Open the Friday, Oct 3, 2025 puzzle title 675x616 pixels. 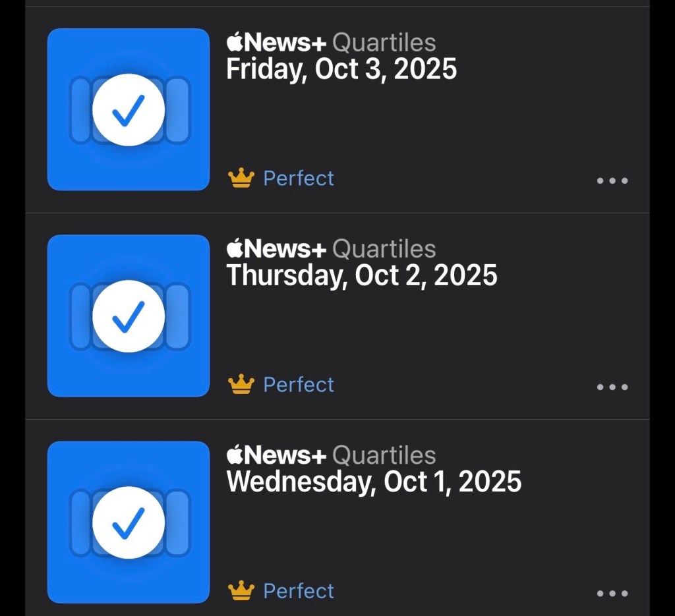[341, 69]
